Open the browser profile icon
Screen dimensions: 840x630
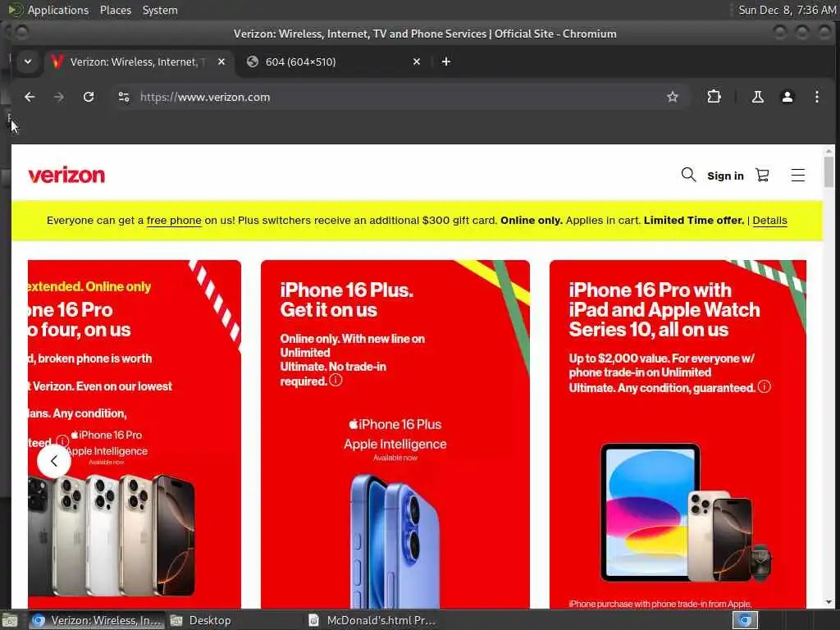(x=787, y=97)
